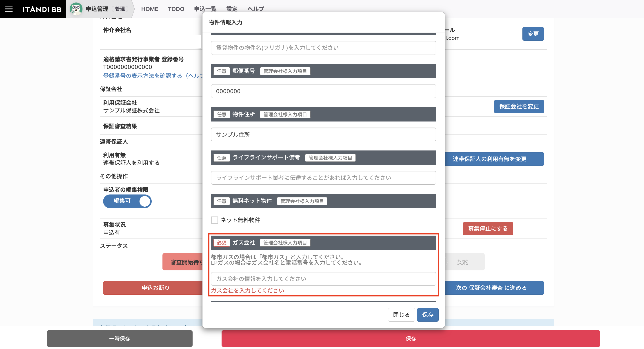This screenshot has height=349, width=644.
Task: Click the 申込お断り button
Action: pyautogui.click(x=153, y=288)
